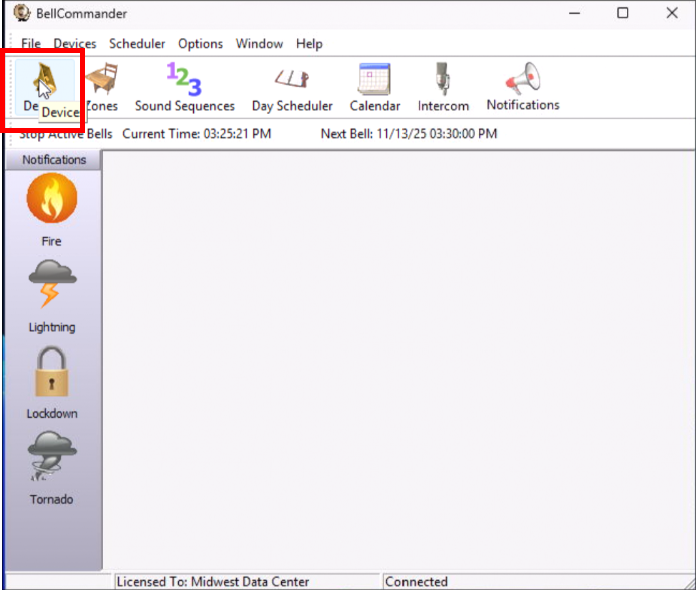Open the Scheduler menu
The image size is (697, 591).
click(137, 44)
